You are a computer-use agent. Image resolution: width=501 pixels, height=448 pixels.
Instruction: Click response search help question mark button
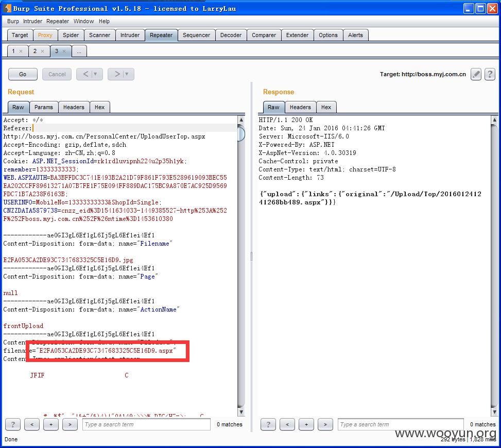268,424
